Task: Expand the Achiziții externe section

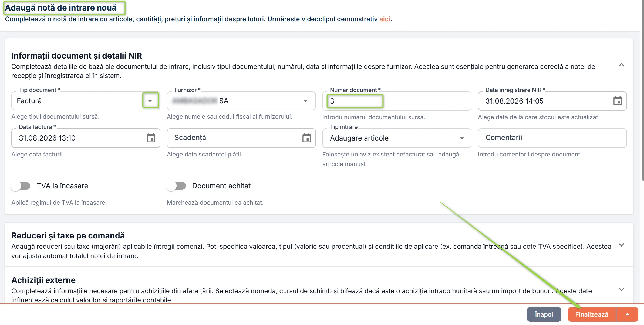Action: point(621,289)
